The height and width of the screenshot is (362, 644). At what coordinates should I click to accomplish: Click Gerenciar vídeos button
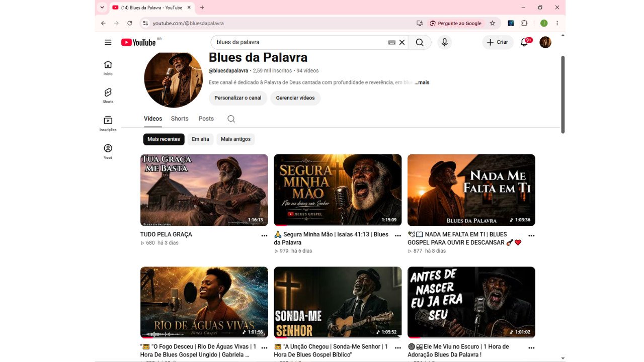click(295, 98)
